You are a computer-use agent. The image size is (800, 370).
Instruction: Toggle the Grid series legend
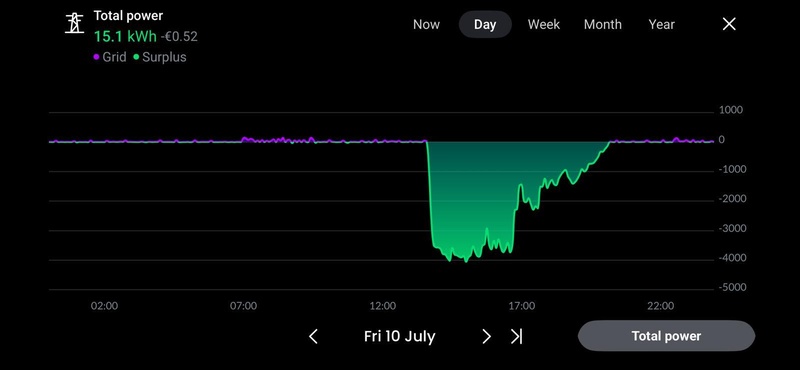pos(110,57)
